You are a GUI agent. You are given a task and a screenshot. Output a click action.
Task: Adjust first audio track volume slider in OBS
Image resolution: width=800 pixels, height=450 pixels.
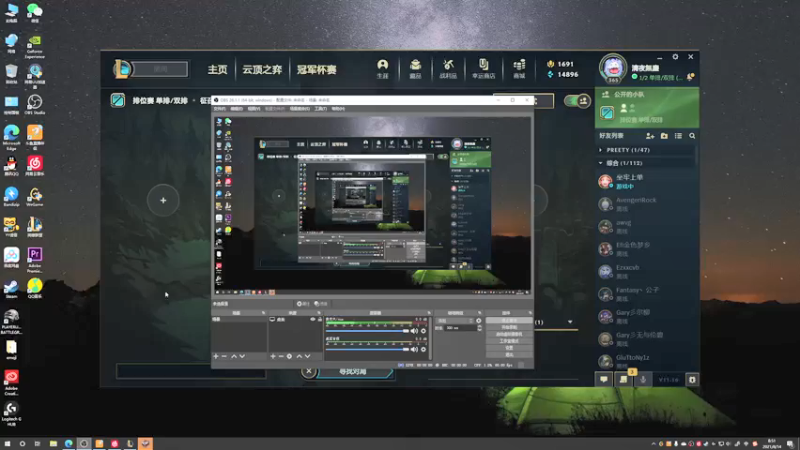(367, 331)
